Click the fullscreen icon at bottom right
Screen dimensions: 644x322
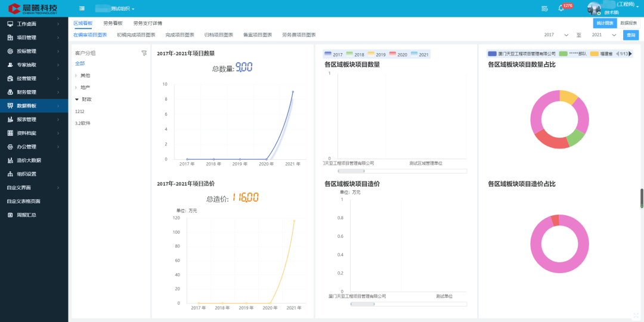tap(636, 315)
